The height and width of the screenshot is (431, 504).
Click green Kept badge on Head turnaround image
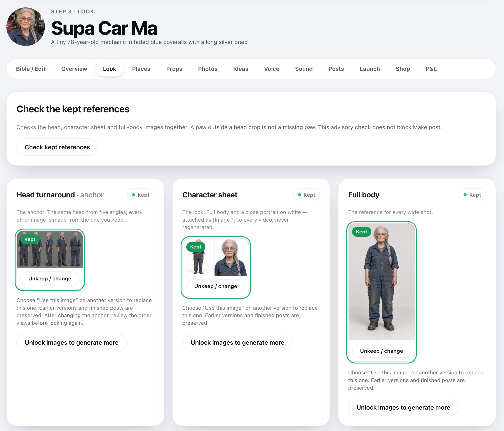click(x=30, y=239)
